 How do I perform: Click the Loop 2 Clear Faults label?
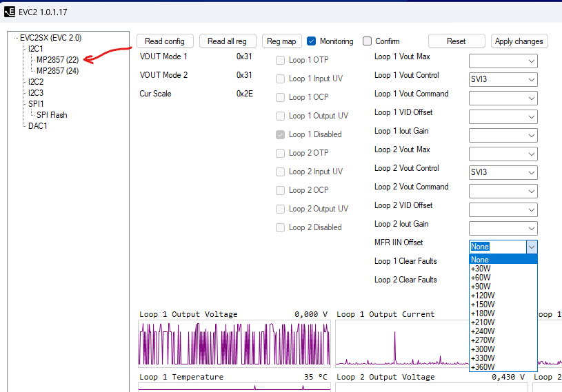405,280
